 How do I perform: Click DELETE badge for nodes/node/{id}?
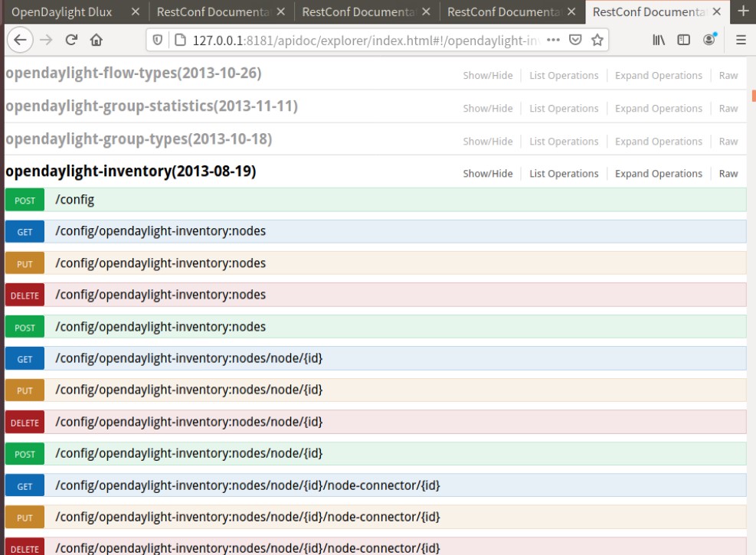25,423
